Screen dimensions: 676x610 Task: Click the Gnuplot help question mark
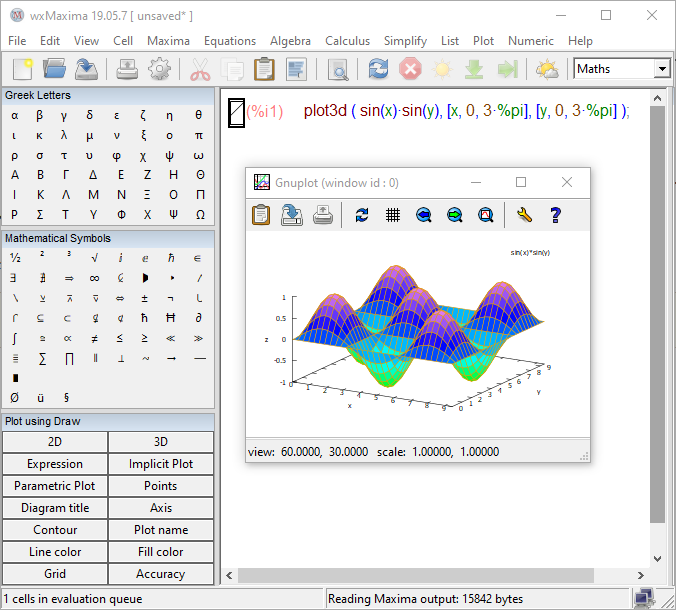tap(555, 215)
